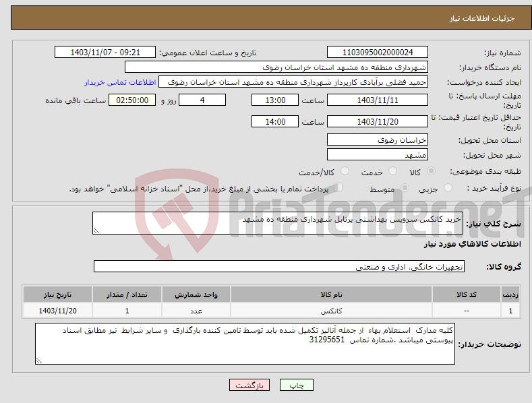Click the توضیحات خریدار text area

click(x=245, y=344)
